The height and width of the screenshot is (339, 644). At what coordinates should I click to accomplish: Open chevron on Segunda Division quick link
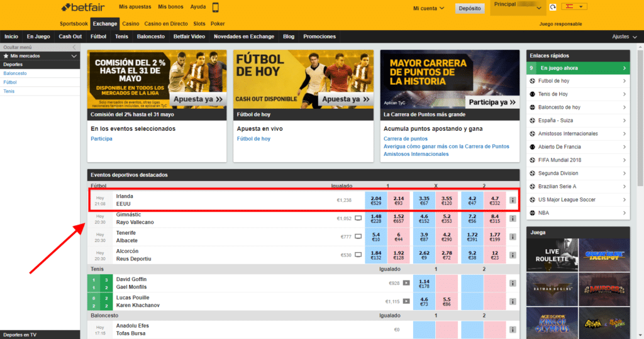tap(625, 174)
